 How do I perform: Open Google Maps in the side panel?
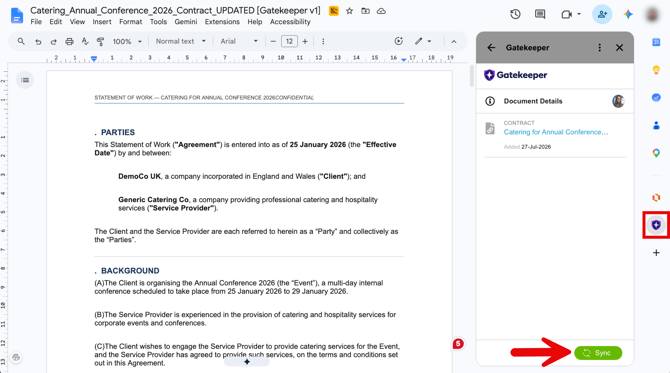(656, 153)
